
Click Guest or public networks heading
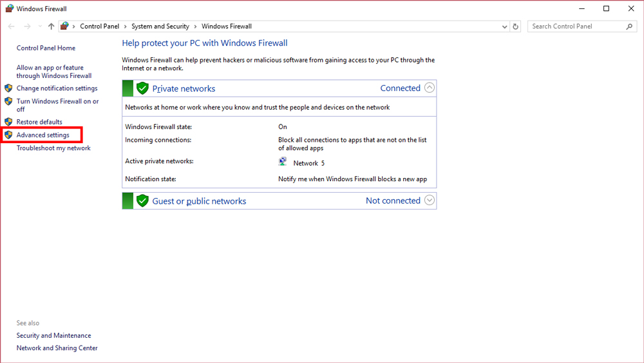coord(199,201)
